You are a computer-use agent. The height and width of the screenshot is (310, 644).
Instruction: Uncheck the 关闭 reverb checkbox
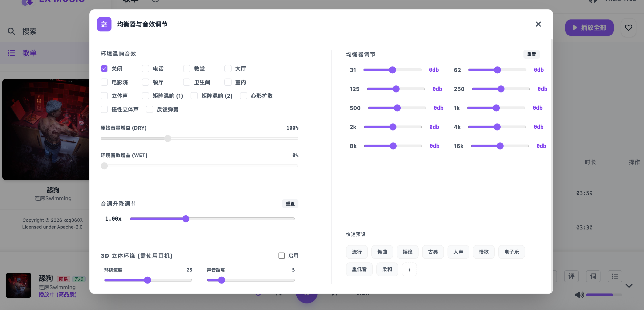(x=104, y=69)
